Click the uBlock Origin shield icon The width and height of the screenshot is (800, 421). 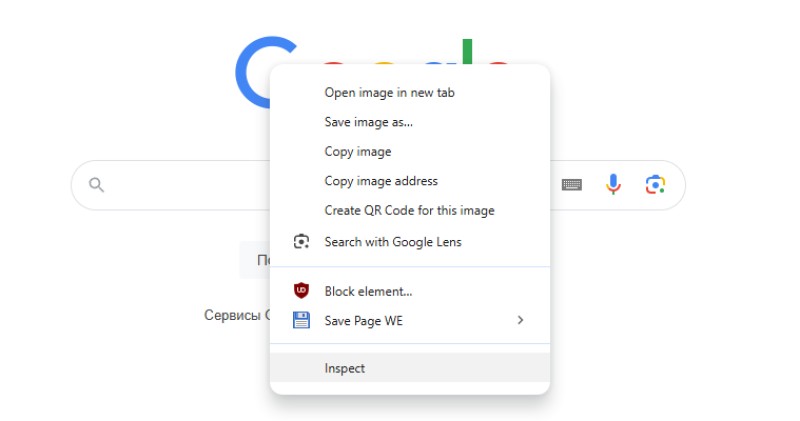301,291
